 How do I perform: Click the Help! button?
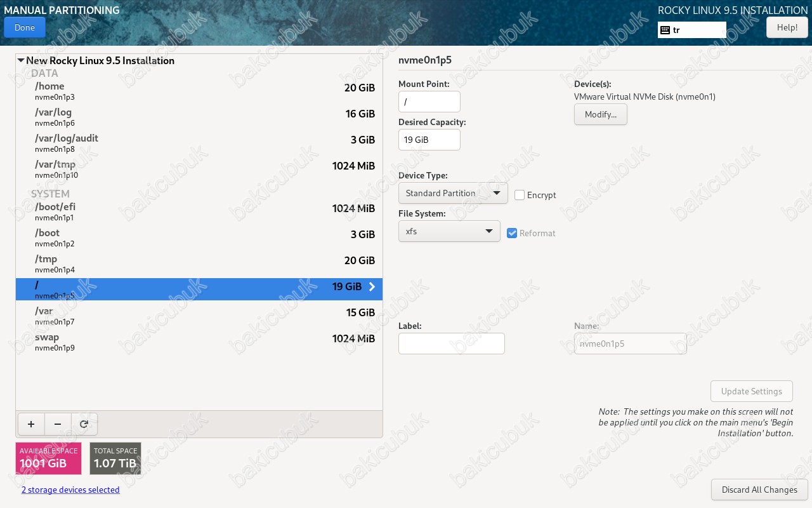click(x=787, y=27)
